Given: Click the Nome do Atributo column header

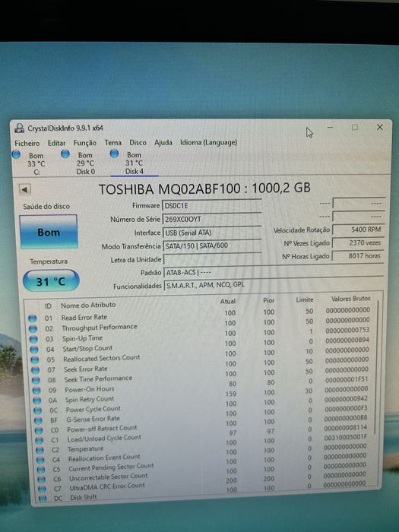Looking at the screenshot, I should click(88, 305).
